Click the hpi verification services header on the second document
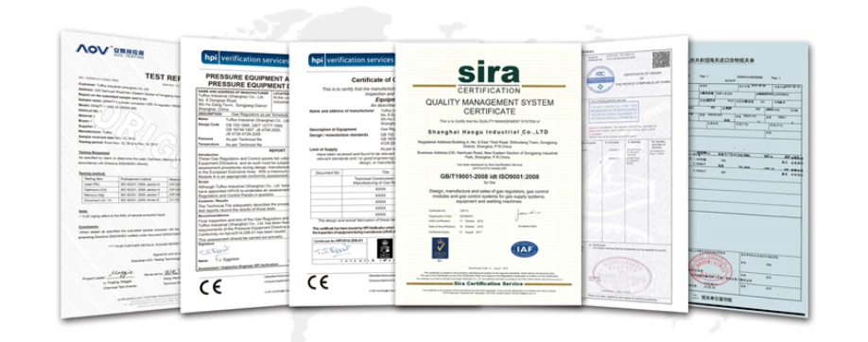Viewport: 868px width, 342px height. [244, 58]
